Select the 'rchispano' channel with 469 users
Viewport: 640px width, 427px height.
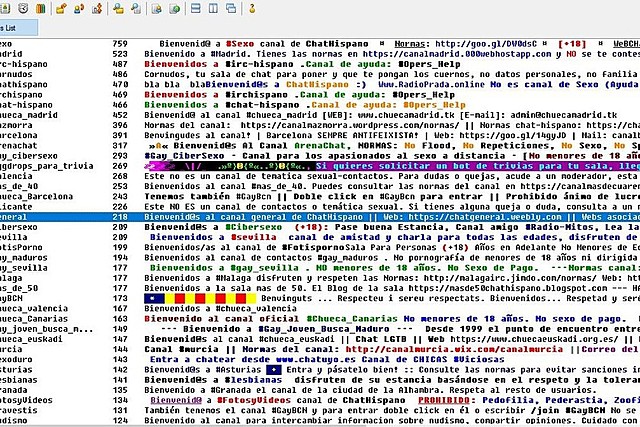320,95
